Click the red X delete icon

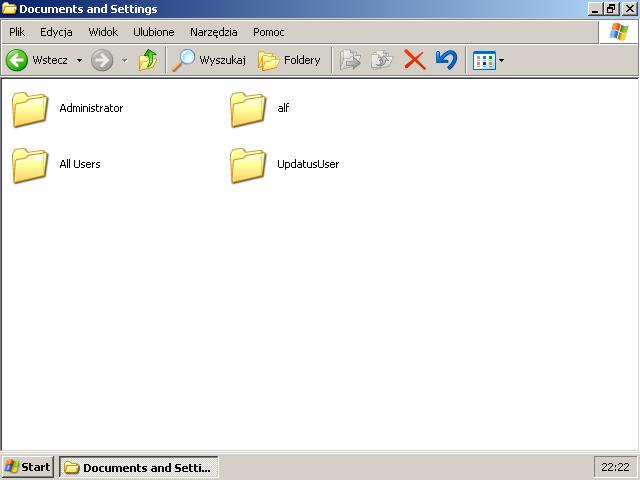tap(414, 60)
